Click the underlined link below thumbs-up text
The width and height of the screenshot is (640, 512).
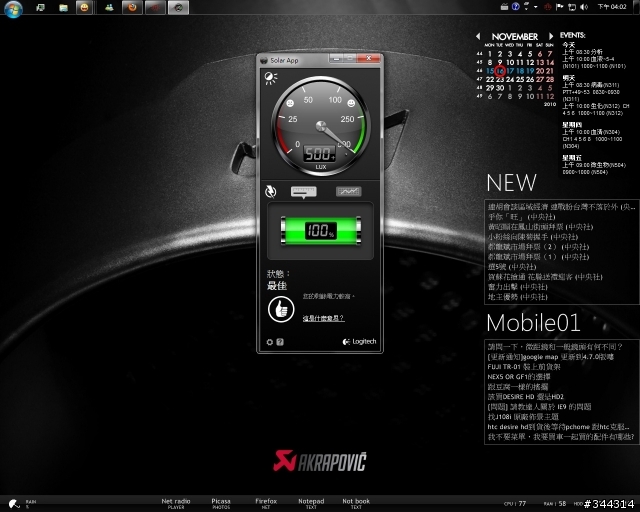[323, 318]
